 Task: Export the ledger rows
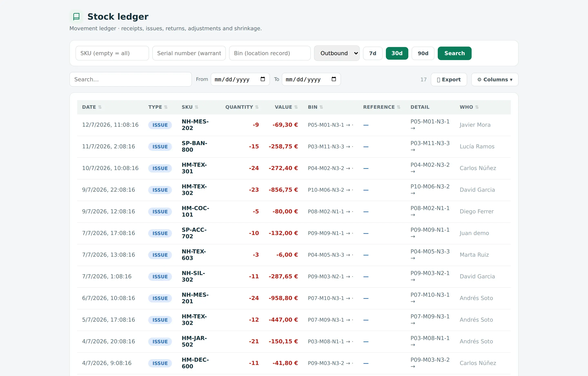click(x=449, y=79)
